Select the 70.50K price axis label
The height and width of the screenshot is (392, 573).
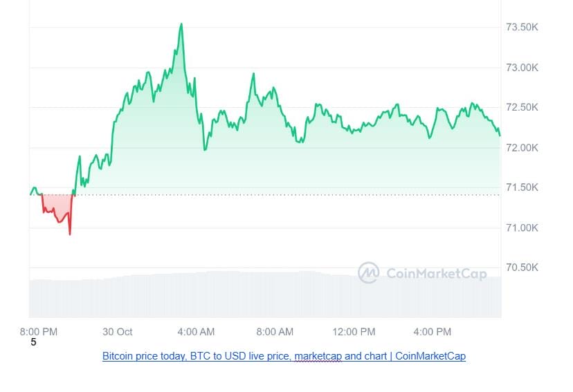(522, 268)
